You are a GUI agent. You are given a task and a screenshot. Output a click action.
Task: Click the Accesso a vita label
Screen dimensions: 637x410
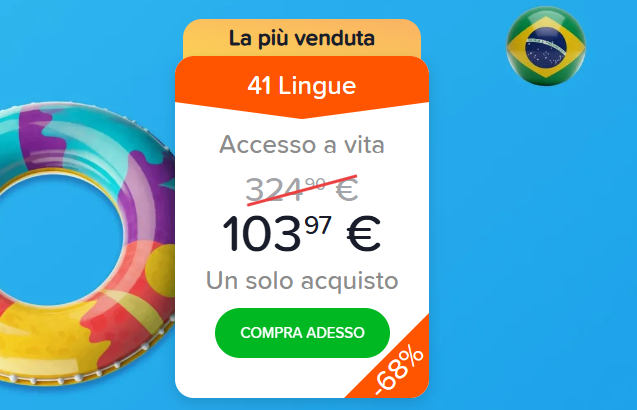[x=302, y=145]
